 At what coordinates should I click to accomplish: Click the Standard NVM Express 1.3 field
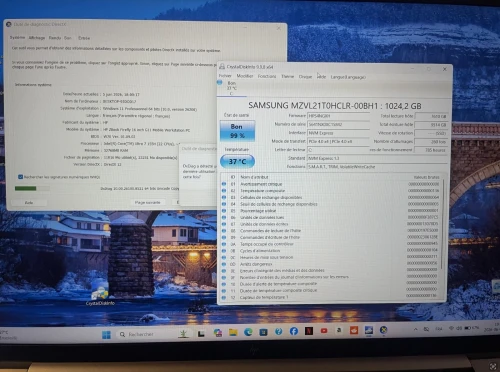[x=377, y=158]
